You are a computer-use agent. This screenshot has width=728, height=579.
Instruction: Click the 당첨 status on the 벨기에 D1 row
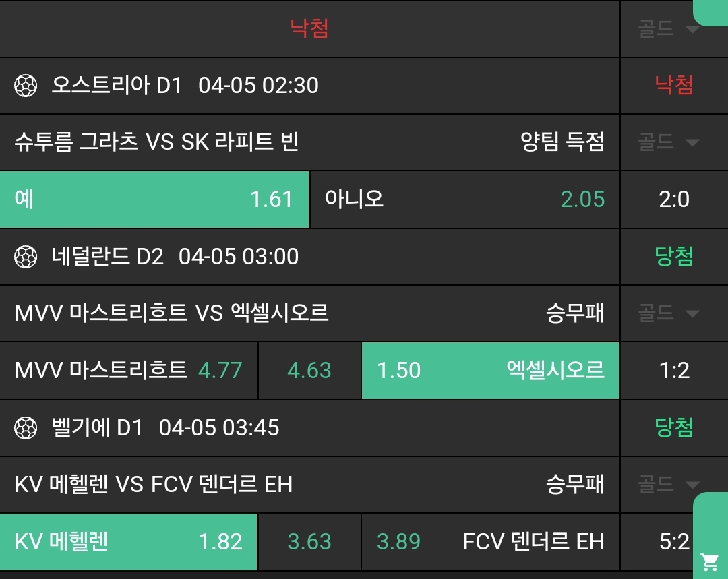tap(674, 428)
